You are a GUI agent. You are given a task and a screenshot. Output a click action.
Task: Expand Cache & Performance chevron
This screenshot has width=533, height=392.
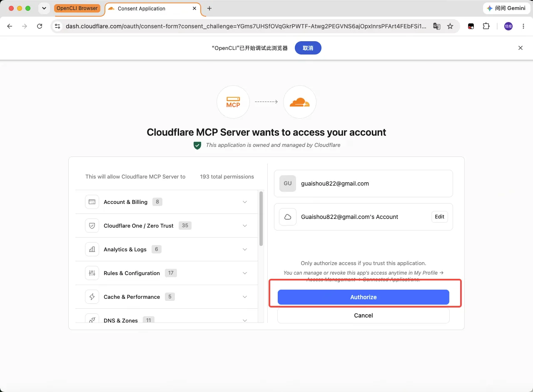tap(245, 297)
